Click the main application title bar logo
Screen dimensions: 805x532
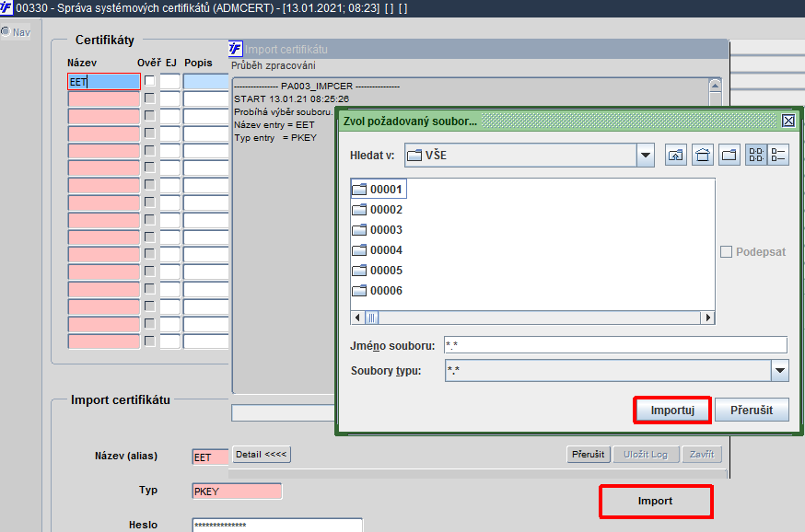(x=6, y=7)
